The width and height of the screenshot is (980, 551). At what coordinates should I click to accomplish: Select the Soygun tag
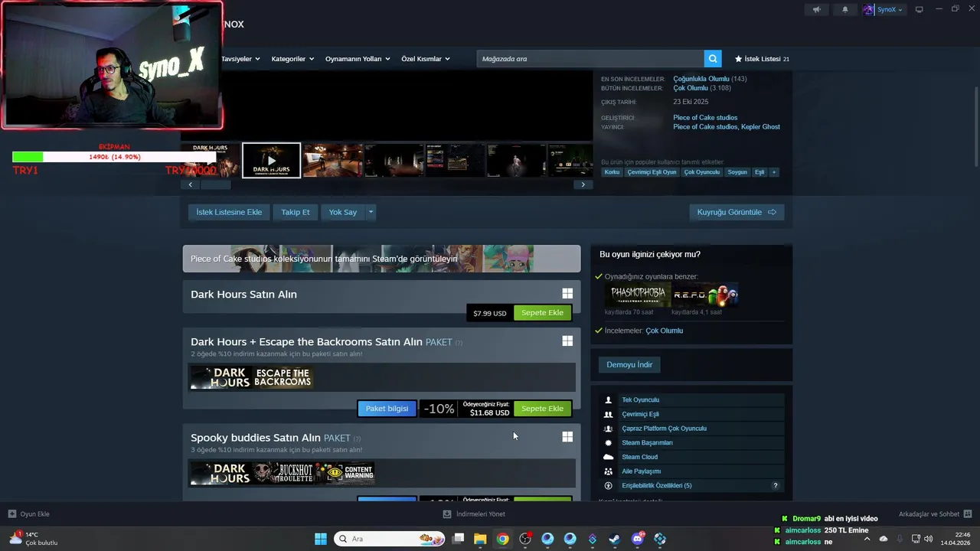(737, 172)
